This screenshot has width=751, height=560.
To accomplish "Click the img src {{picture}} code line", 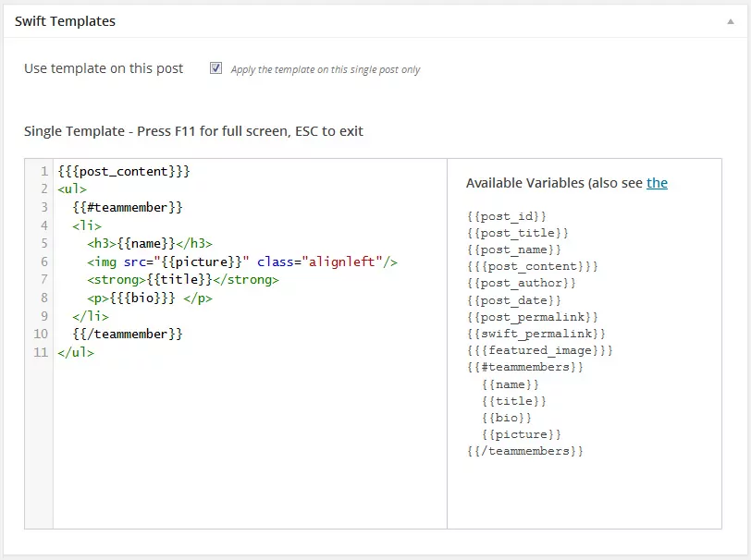I will pos(242,262).
